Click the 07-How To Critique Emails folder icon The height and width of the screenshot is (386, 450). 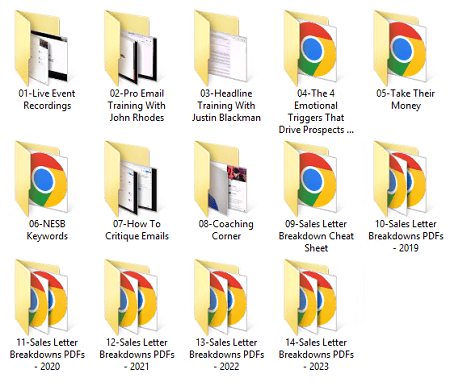[131, 179]
